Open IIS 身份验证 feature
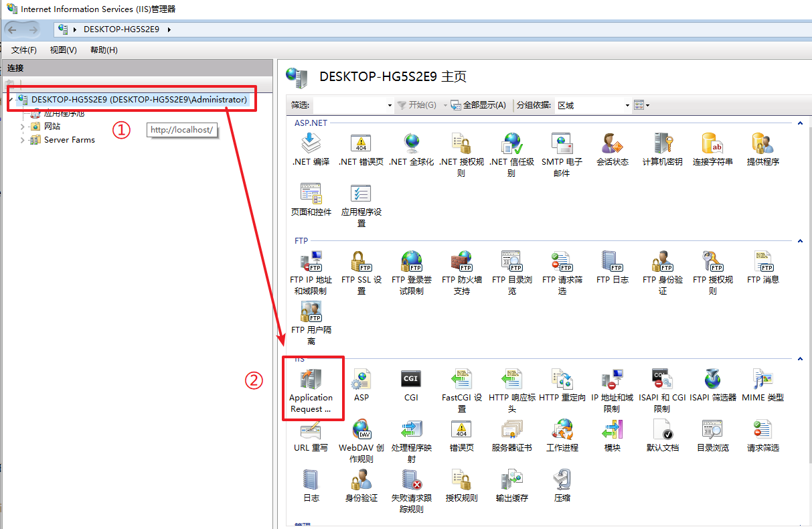This screenshot has height=529, width=812. tap(361, 485)
